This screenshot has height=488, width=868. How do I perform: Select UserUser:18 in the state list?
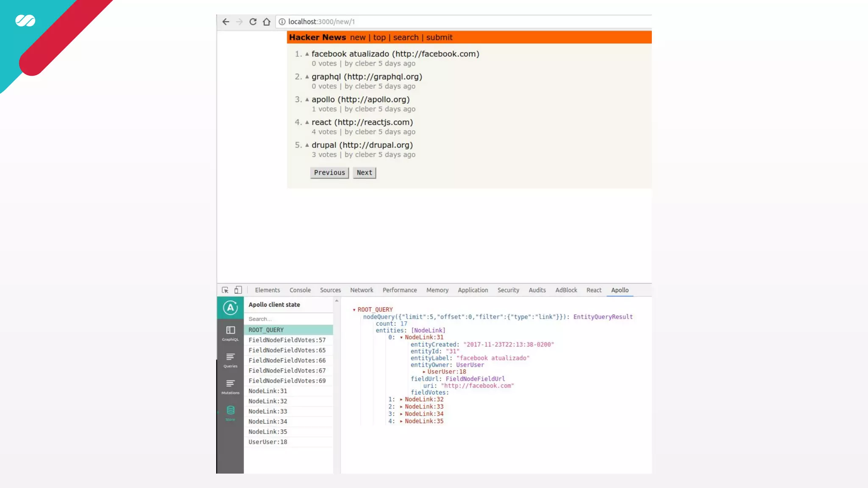coord(288,442)
